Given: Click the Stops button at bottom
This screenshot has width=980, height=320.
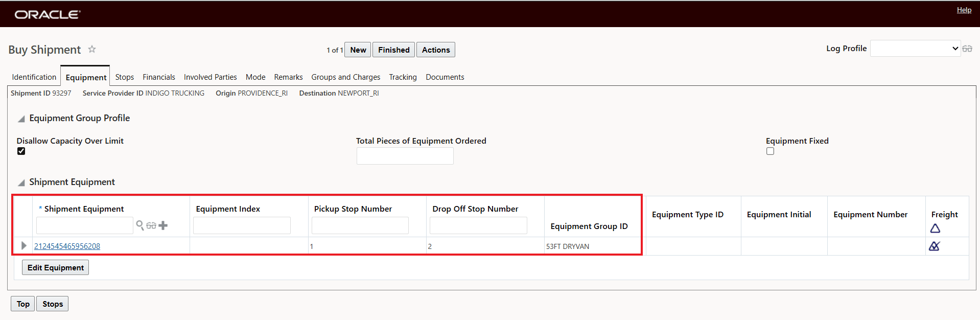Looking at the screenshot, I should tap(53, 304).
